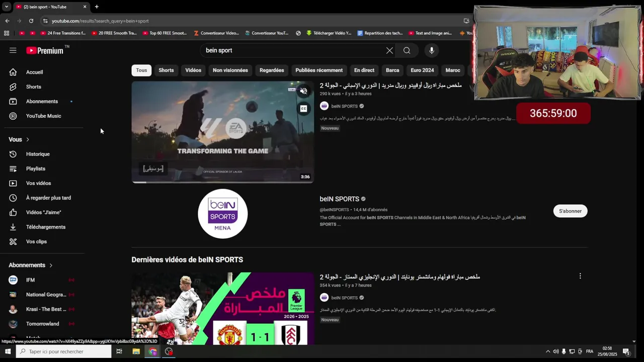Open the Fulham Manchester United video title
The image size is (644, 362).
click(x=399, y=277)
